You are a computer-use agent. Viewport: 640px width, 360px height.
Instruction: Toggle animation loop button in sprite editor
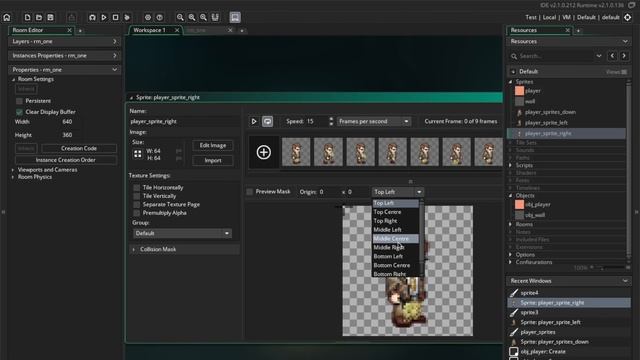pyautogui.click(x=267, y=122)
